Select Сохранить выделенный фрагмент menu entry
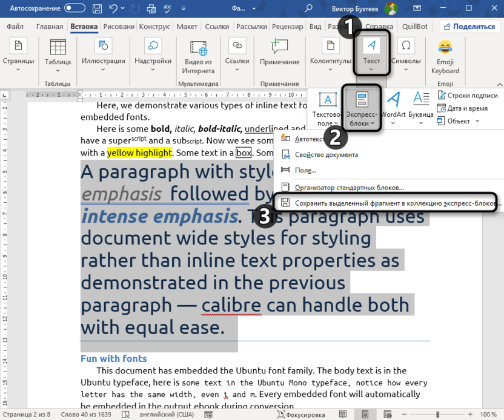This screenshot has width=504, height=420. pos(390,203)
